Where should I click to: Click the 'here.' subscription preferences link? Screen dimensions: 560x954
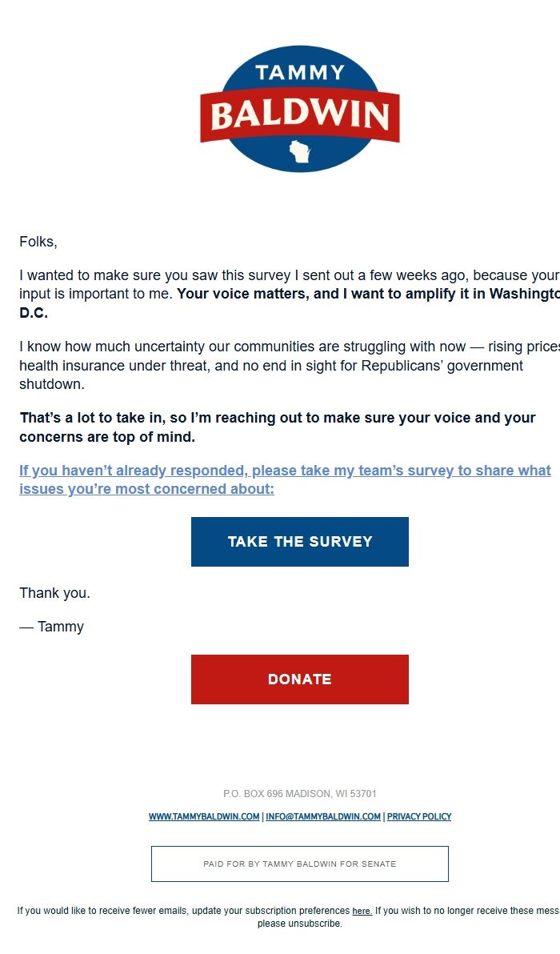[362, 912]
